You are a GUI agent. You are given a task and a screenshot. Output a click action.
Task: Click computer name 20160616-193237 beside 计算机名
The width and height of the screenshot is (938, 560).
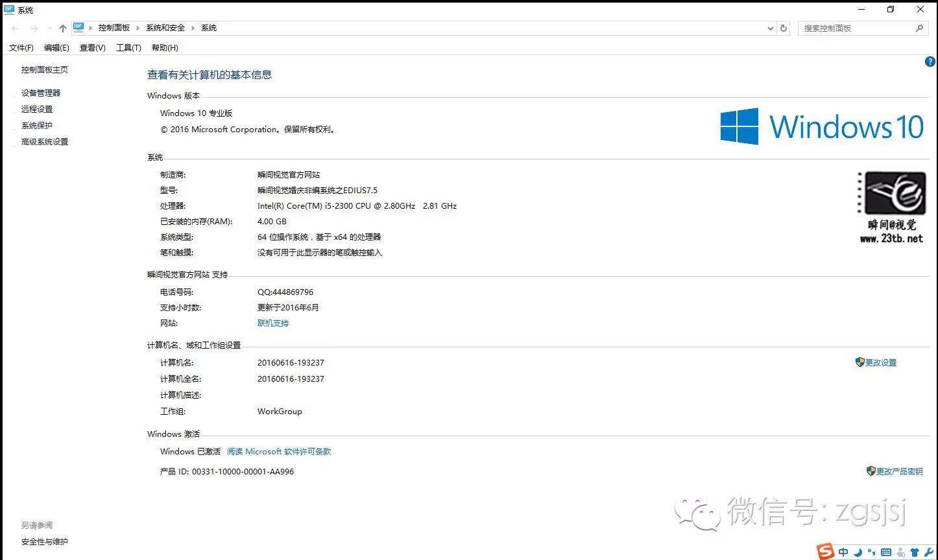point(291,363)
